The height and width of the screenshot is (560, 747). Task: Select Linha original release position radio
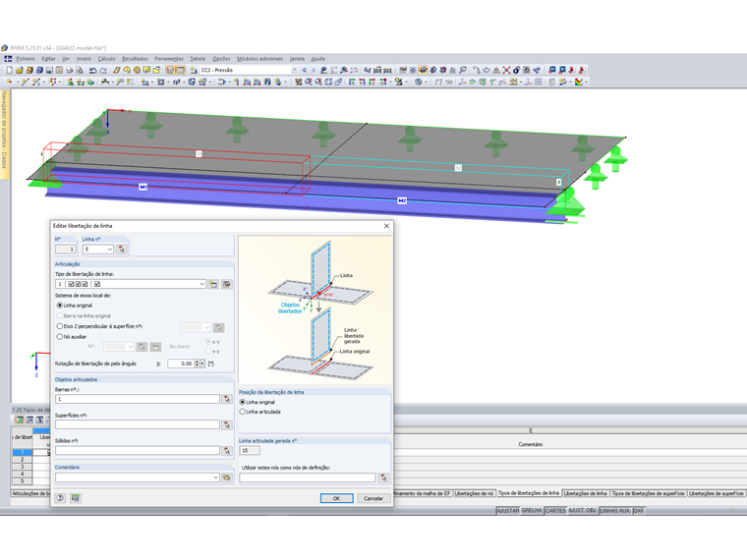(x=242, y=403)
